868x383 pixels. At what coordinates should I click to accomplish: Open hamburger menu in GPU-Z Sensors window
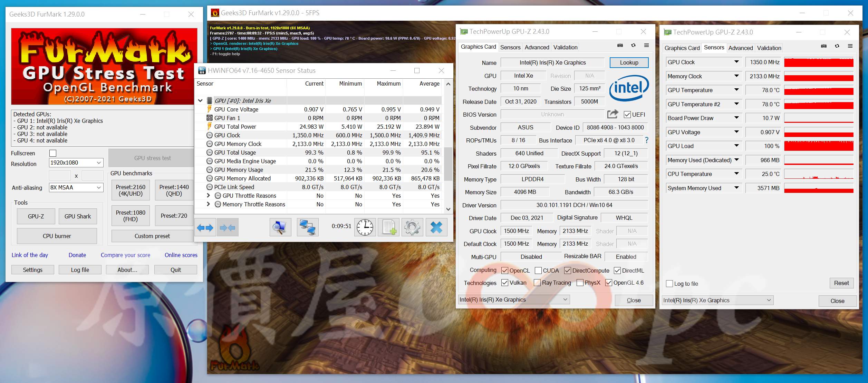coord(850,46)
